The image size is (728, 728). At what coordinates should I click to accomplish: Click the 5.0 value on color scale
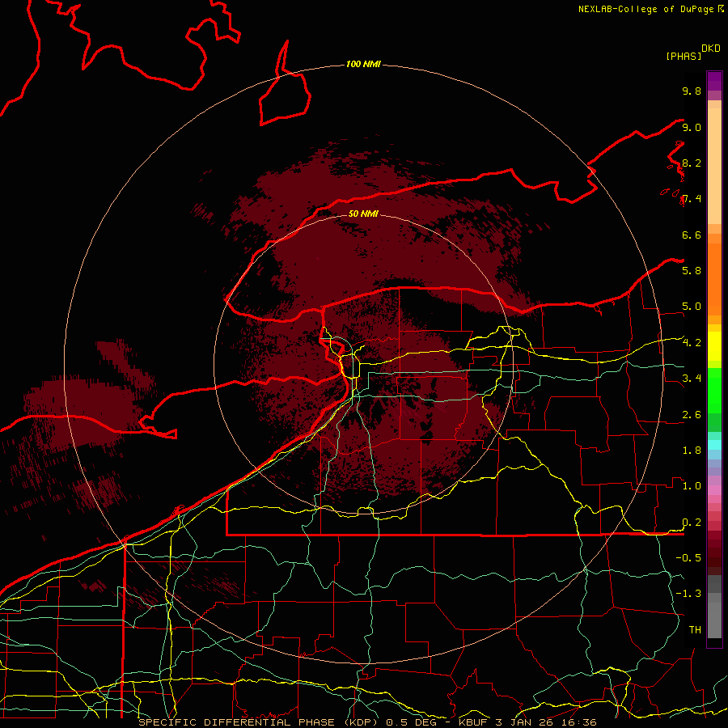point(692,307)
